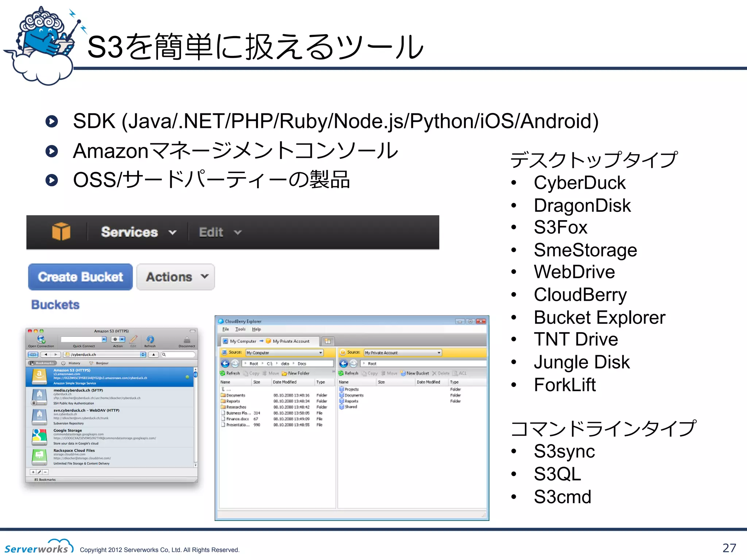Screen dimensions: 747x560
Task: Select the Projects bucket in CloudBerry
Action: coord(349,389)
